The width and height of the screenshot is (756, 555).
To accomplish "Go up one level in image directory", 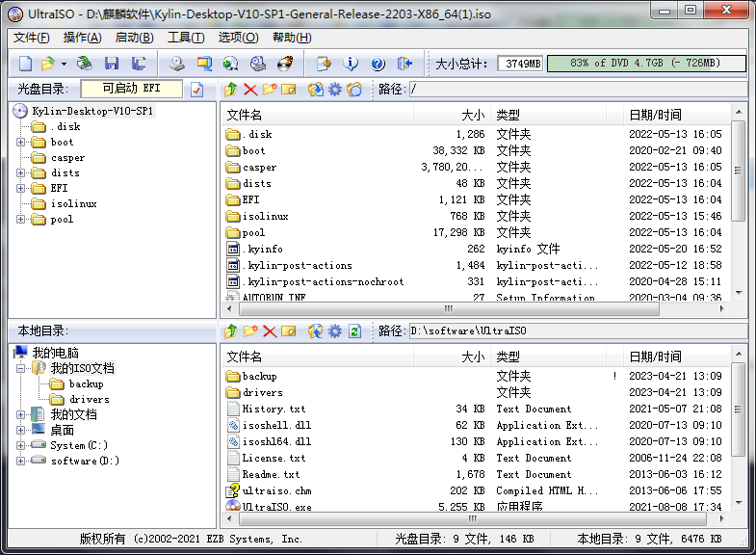I will 231,90.
